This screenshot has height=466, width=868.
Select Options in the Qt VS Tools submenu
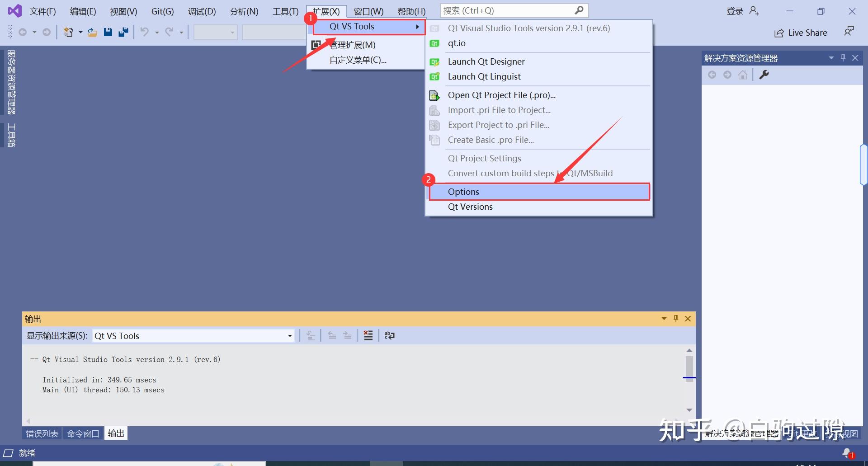463,191
